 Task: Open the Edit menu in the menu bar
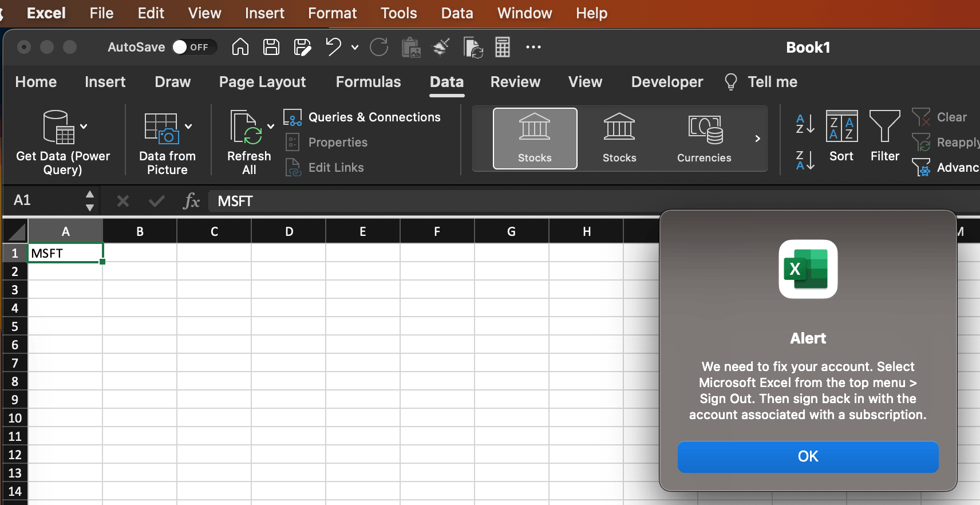coord(151,13)
